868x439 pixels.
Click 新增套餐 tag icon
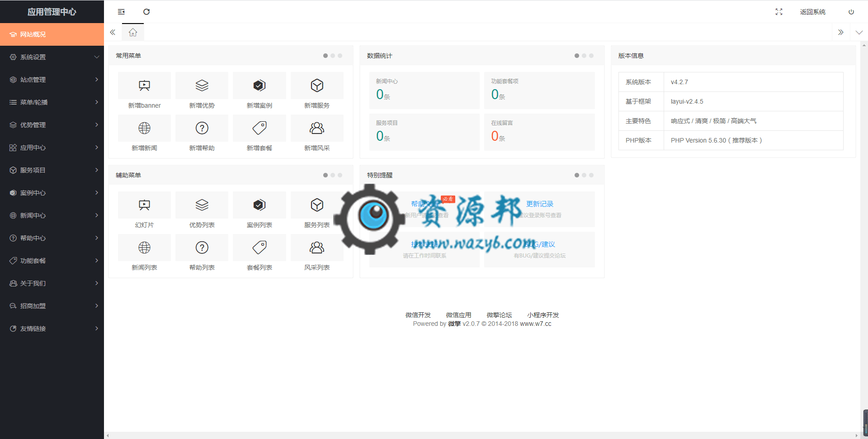(259, 128)
